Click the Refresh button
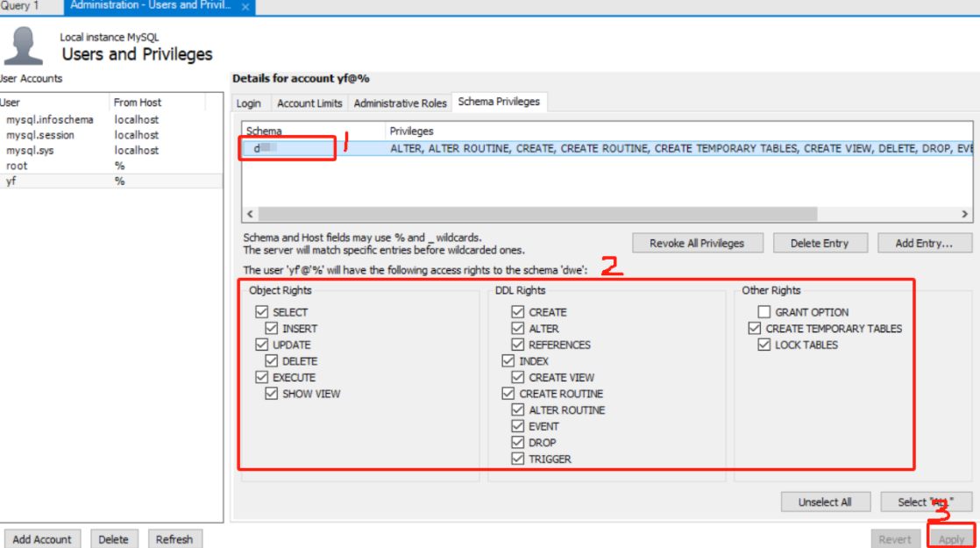 (x=174, y=539)
